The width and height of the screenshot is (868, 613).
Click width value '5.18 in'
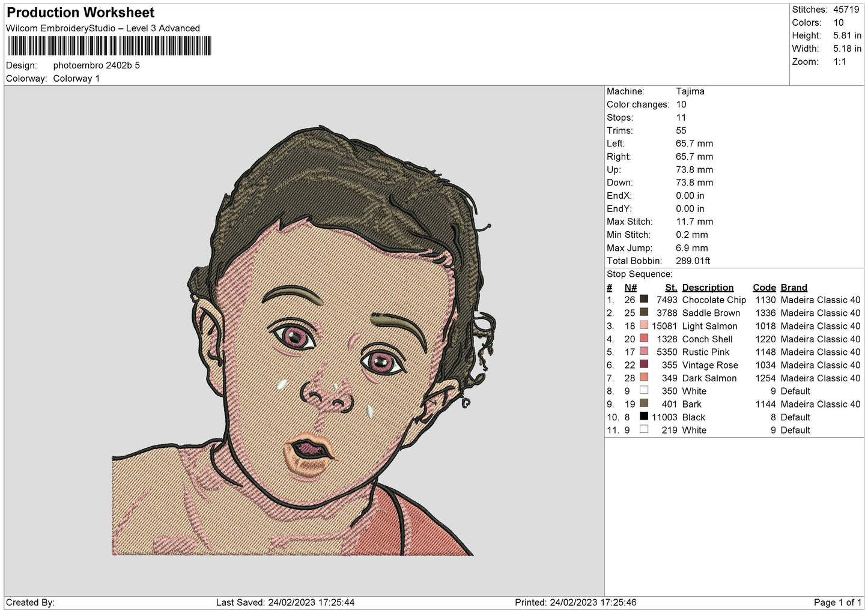(847, 49)
